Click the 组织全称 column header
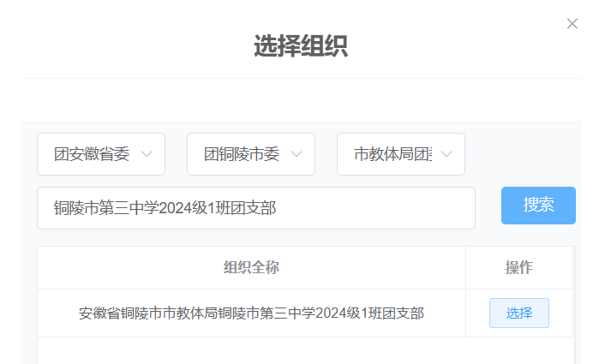This screenshot has height=364, width=599. tap(251, 268)
